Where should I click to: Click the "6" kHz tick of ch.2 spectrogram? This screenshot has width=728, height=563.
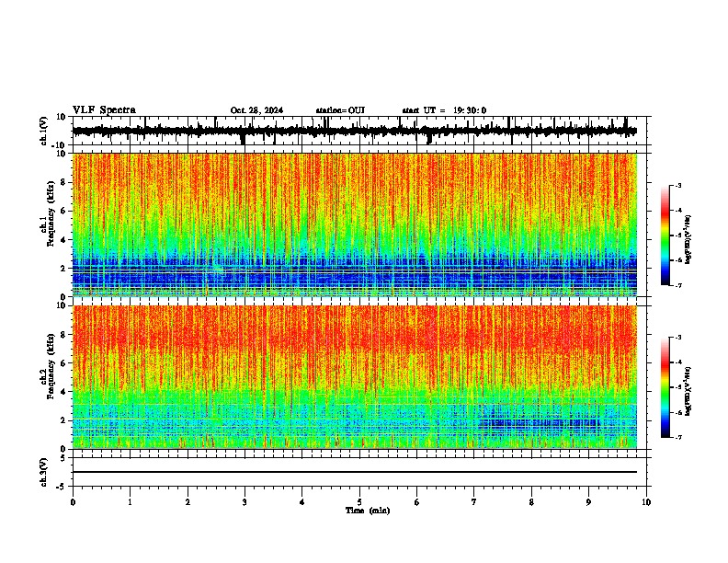64,362
